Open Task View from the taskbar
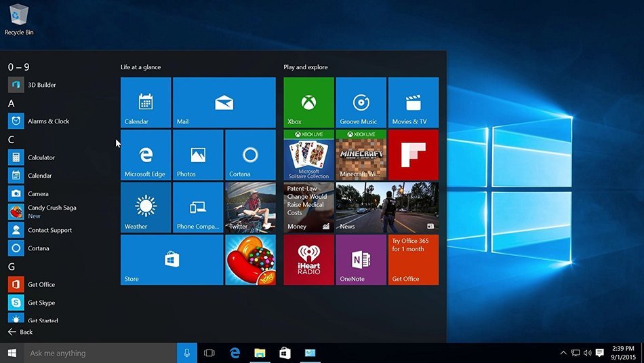 [209, 353]
